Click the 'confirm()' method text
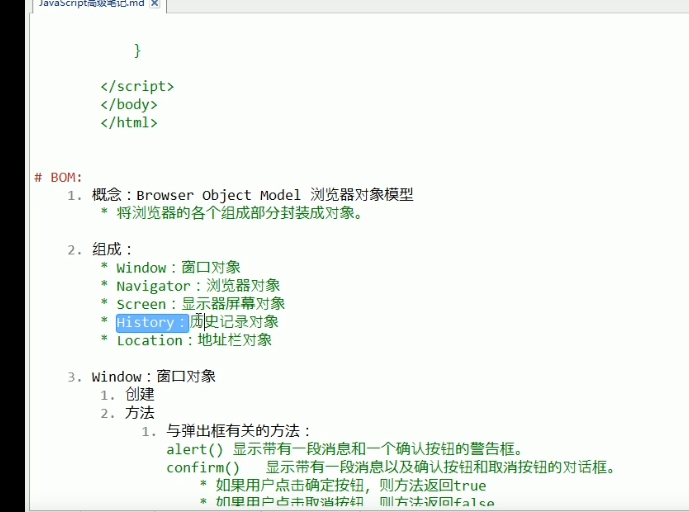The width and height of the screenshot is (689, 512). pyautogui.click(x=203, y=468)
